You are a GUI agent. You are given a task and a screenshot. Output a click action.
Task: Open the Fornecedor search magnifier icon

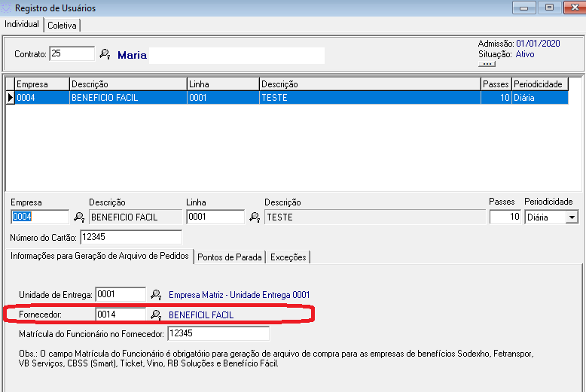(x=156, y=315)
